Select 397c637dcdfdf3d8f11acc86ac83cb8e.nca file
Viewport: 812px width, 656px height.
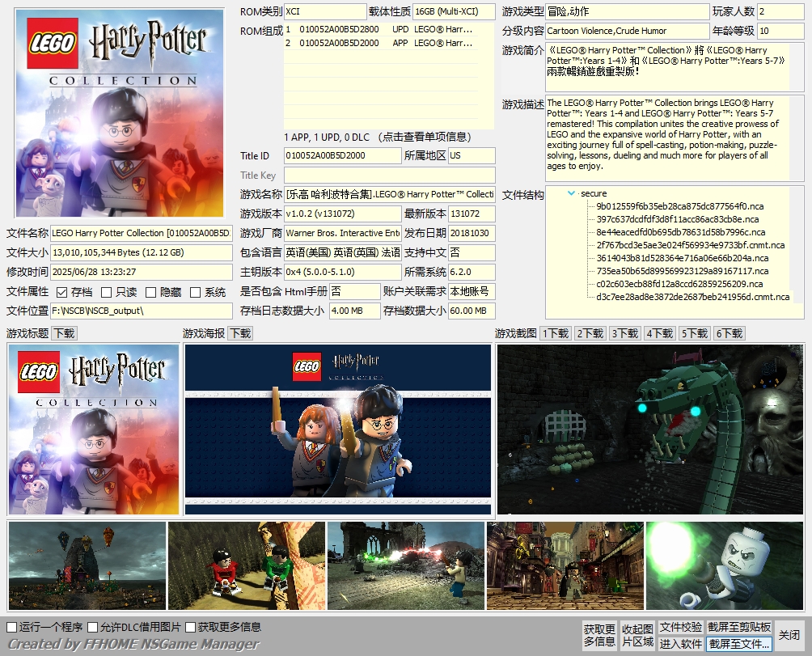tap(678, 219)
